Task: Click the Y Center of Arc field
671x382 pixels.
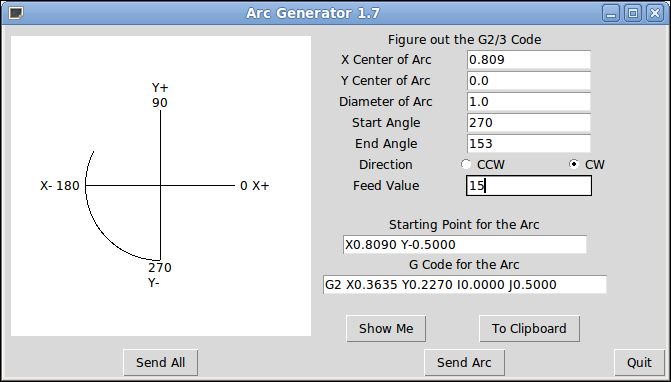Action: pos(529,81)
